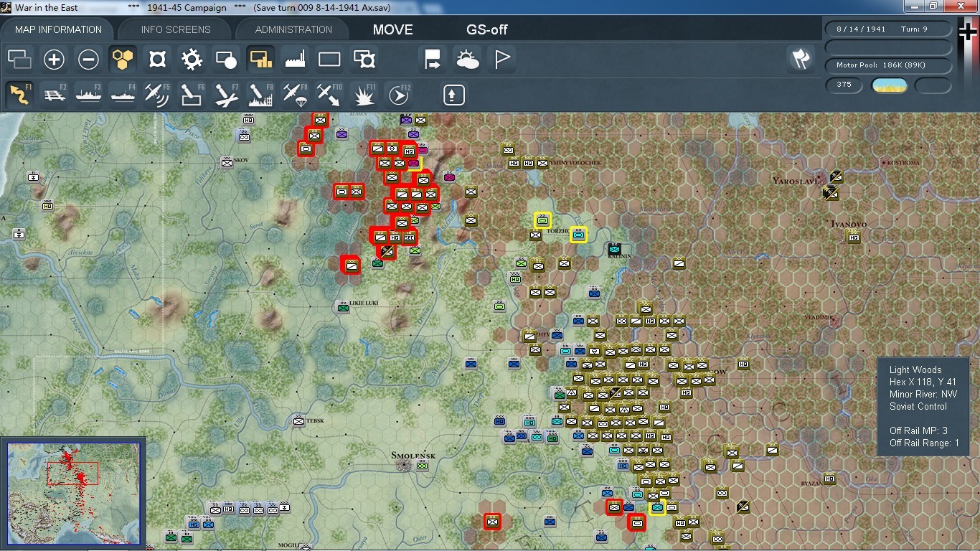Toggle the highlighted yellow monitor-bars icon
980x551 pixels.
point(260,60)
